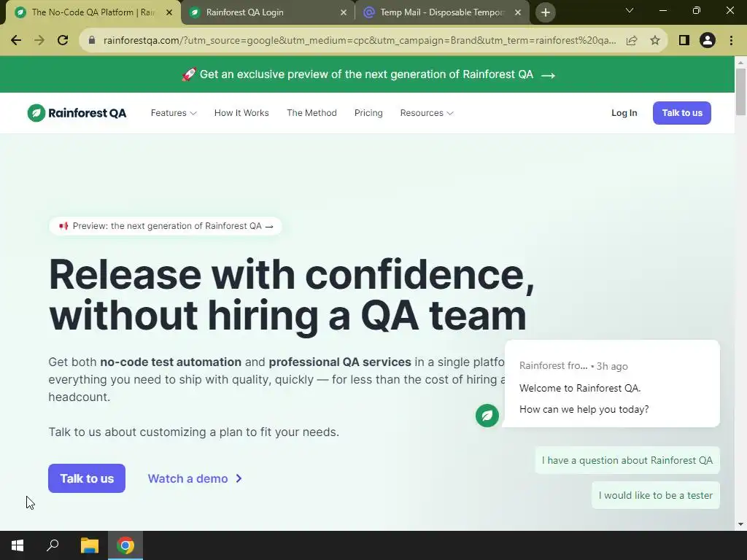Image resolution: width=747 pixels, height=560 pixels.
Task: Reload the page with the refresh icon
Action: (x=63, y=41)
